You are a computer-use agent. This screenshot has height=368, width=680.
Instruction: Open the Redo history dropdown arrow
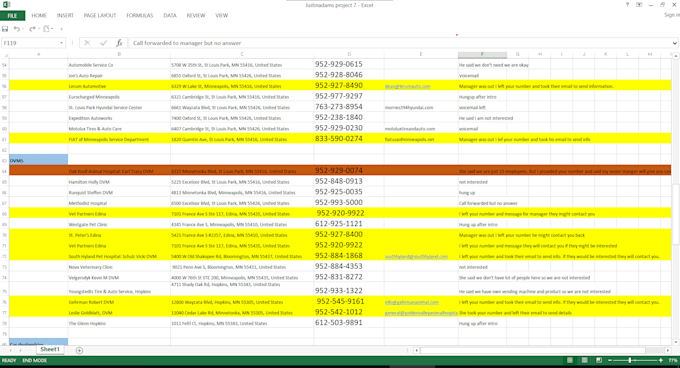38,29
